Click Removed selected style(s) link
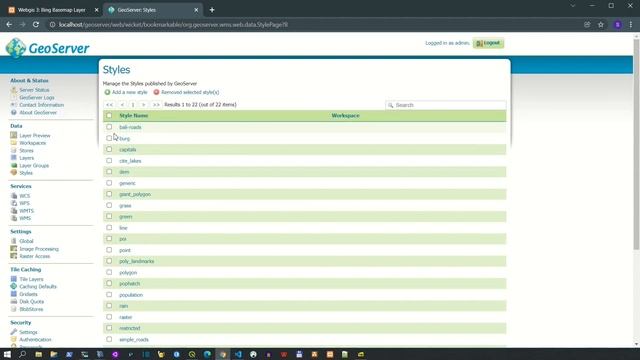 point(190,92)
